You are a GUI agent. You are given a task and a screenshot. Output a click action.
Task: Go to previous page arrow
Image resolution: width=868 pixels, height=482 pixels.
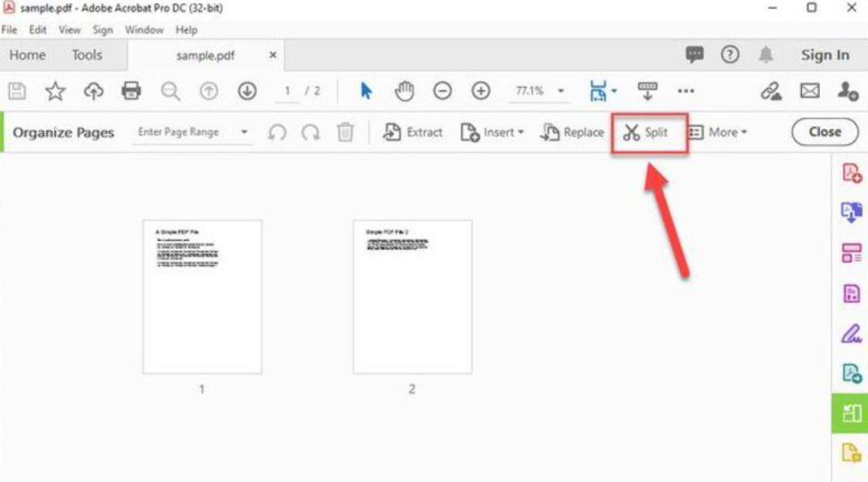tap(209, 90)
